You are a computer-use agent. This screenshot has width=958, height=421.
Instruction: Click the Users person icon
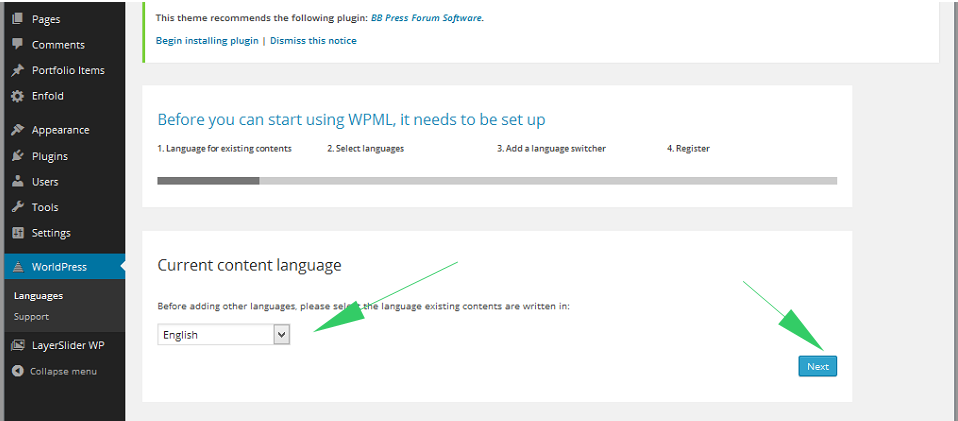point(17,182)
